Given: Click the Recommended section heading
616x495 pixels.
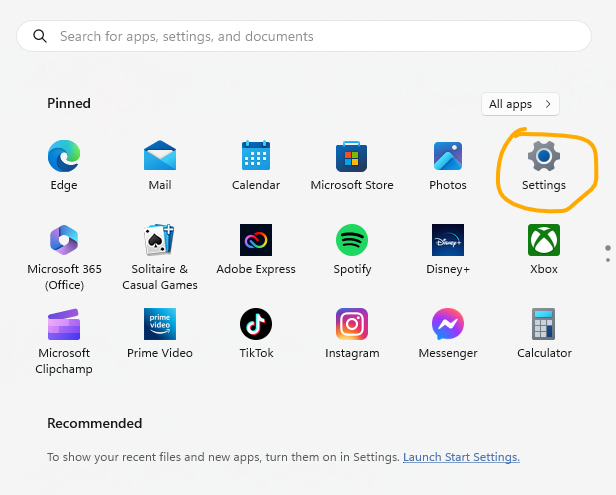Looking at the screenshot, I should 95,423.
